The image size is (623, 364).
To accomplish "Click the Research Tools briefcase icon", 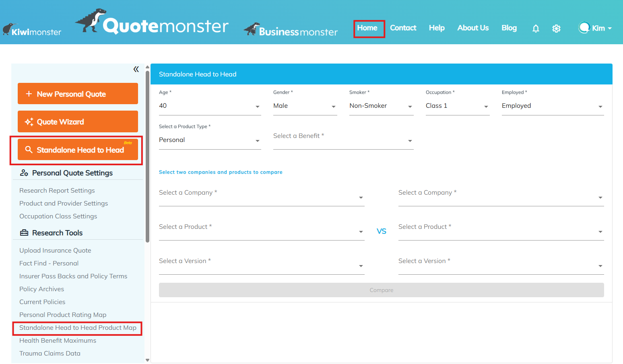I will 24,233.
